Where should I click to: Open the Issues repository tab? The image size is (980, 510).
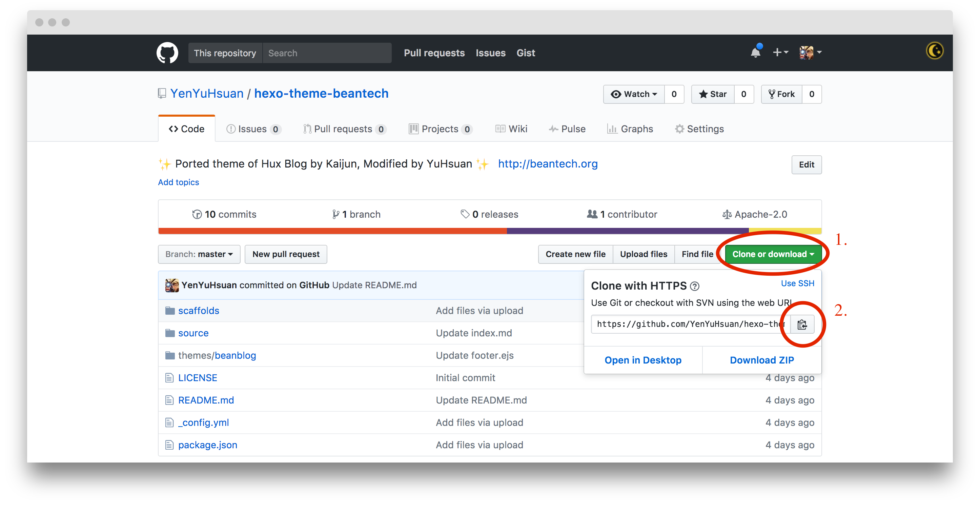(x=253, y=129)
